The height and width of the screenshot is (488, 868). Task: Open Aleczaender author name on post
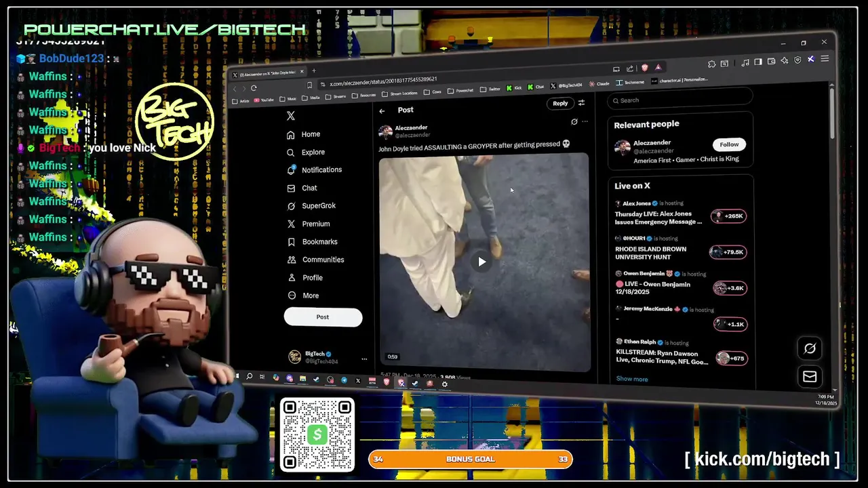(x=412, y=128)
